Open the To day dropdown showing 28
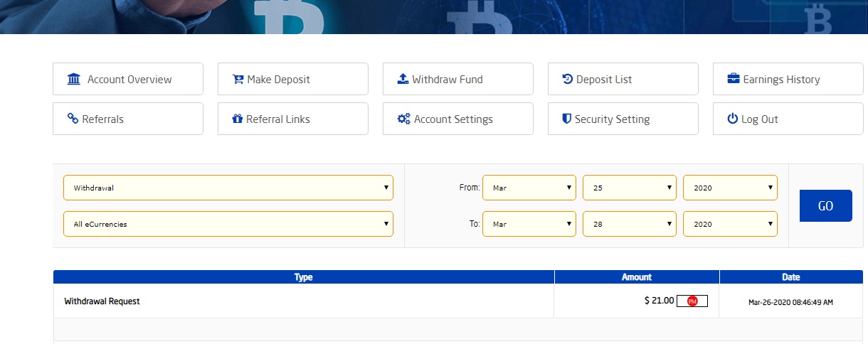The width and height of the screenshot is (868, 344). (630, 224)
